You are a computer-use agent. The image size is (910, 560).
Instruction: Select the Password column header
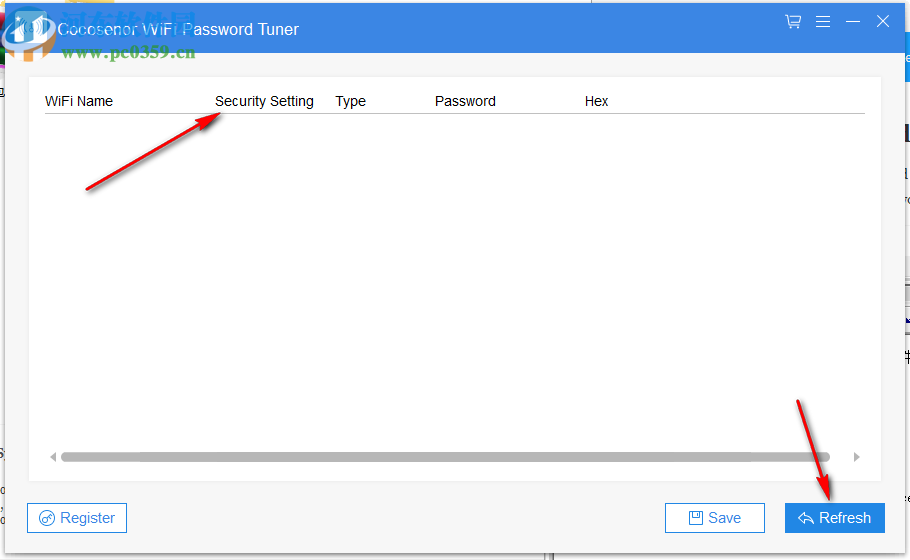tap(465, 101)
